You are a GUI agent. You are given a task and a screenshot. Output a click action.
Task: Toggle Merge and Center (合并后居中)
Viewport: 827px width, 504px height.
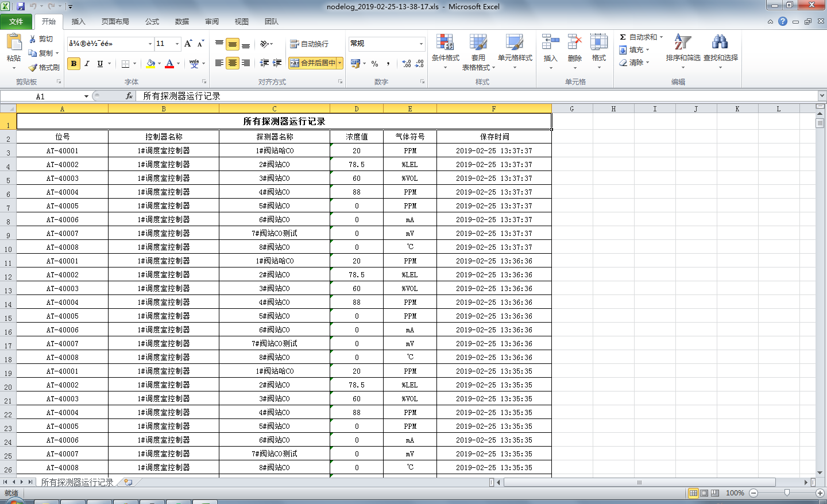click(312, 63)
